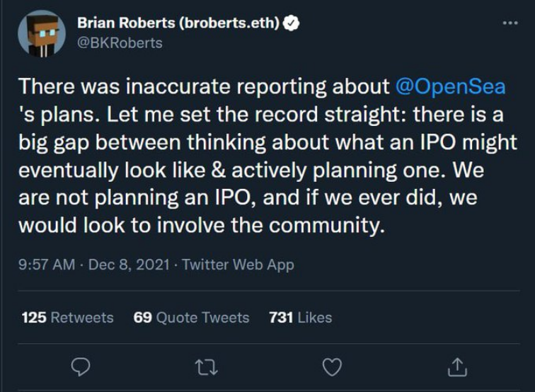Screen dimensions: 535x392
Task: View the 69 Quote Tweets list
Action: 191,318
